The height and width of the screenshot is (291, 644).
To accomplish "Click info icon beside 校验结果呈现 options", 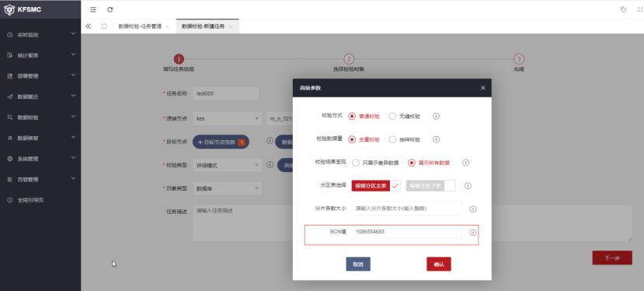I will point(465,163).
